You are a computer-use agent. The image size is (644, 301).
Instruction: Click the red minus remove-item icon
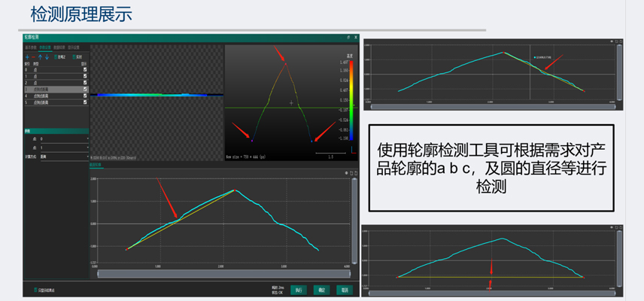pyautogui.click(x=34, y=56)
